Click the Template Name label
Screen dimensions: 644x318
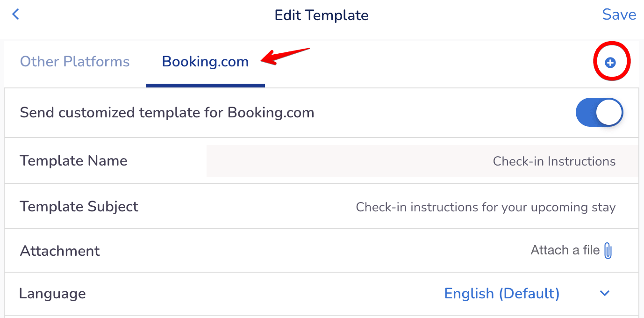click(x=73, y=160)
